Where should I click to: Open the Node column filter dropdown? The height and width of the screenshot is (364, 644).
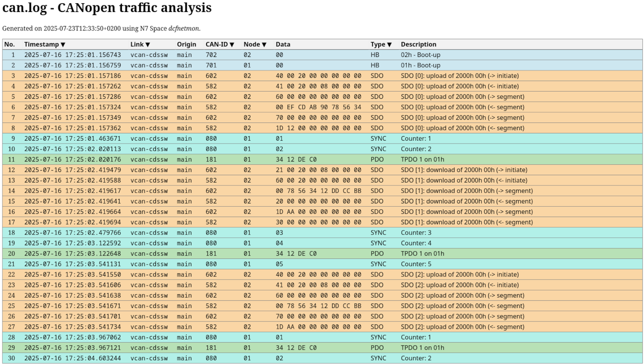[x=264, y=45]
